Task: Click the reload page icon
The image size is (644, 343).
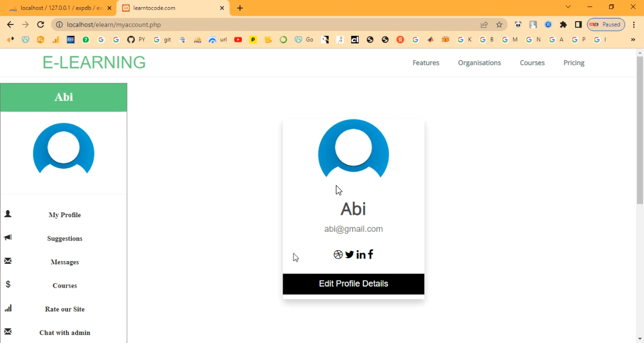Action: tap(40, 24)
